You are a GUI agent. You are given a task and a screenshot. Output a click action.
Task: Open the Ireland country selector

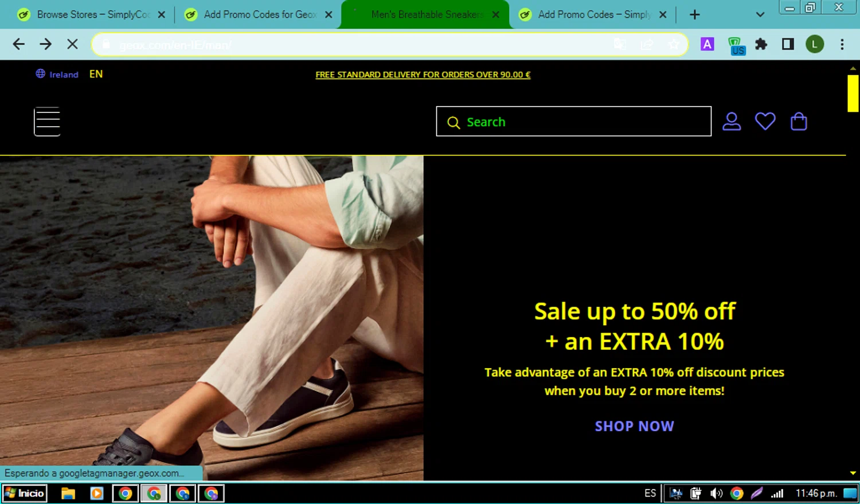click(57, 74)
